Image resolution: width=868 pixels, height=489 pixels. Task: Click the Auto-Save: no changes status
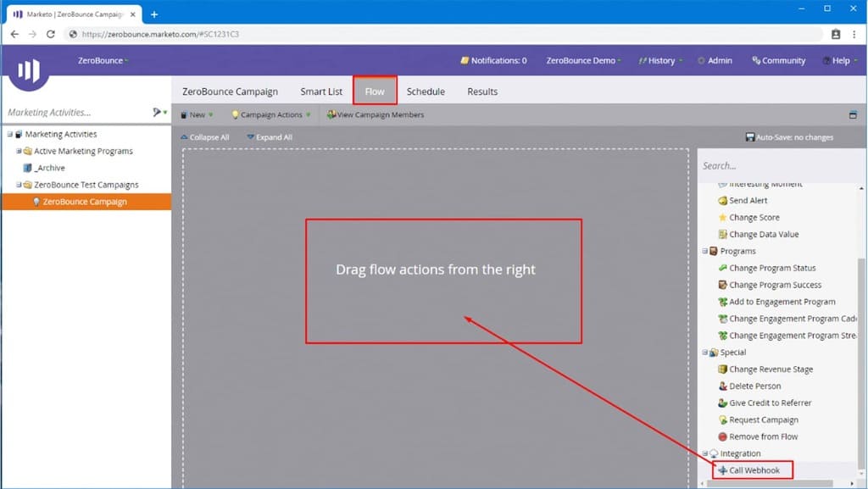789,137
